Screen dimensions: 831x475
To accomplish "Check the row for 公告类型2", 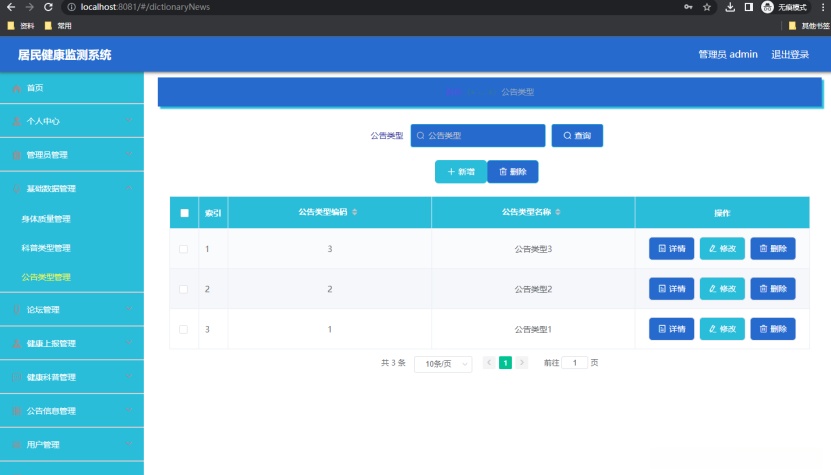I will [x=183, y=289].
